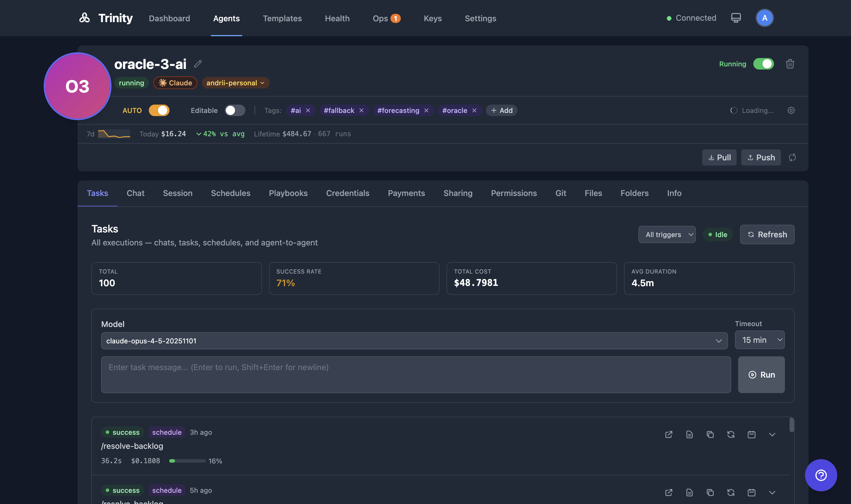Image resolution: width=851 pixels, height=504 pixels.
Task: Open the All triggers filter dropdown
Action: [667, 235]
